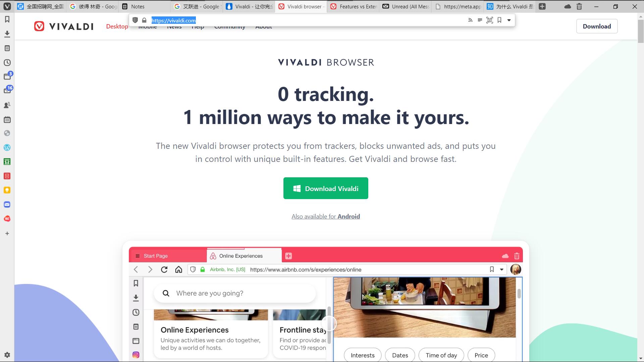Open the Calendar panel in sidebar

[7, 120]
